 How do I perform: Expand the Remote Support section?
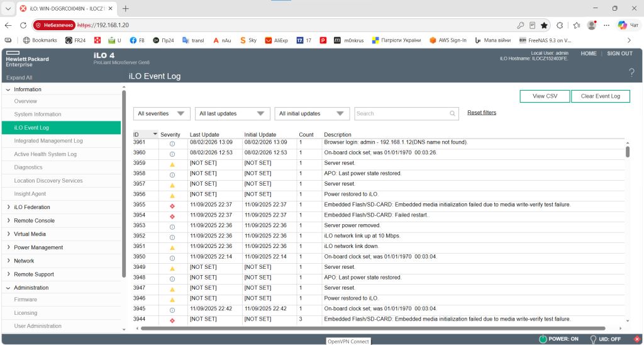coord(8,274)
